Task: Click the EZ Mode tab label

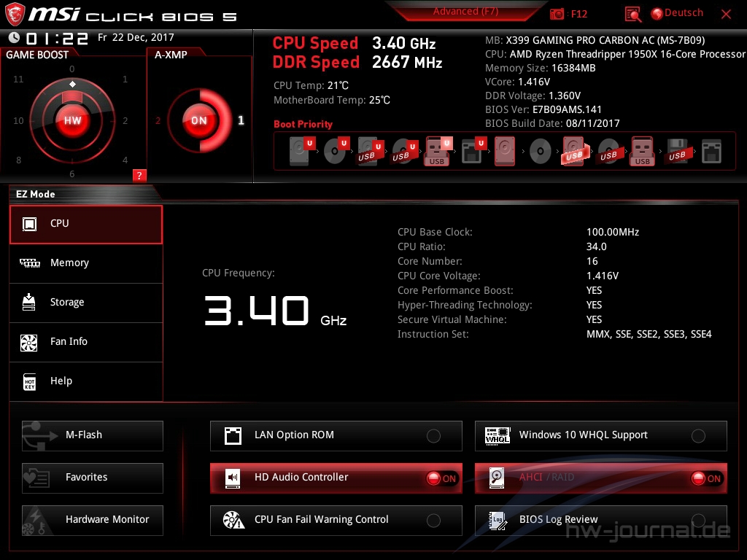Action: 35,194
